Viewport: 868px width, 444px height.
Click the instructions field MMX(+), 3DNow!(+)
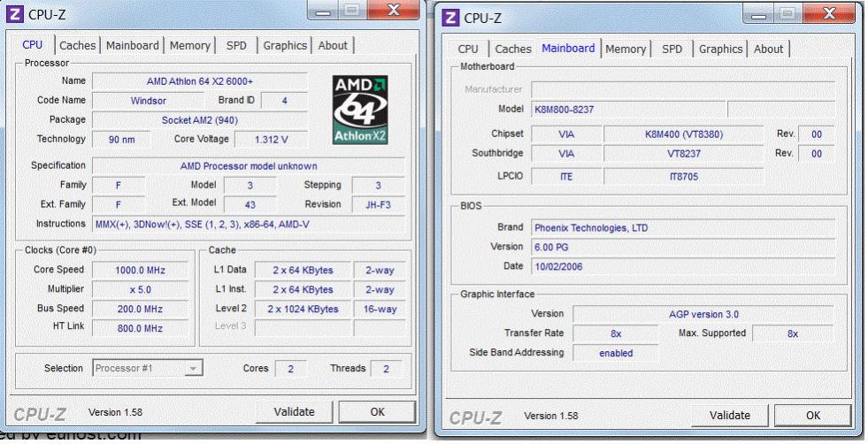tap(249, 225)
